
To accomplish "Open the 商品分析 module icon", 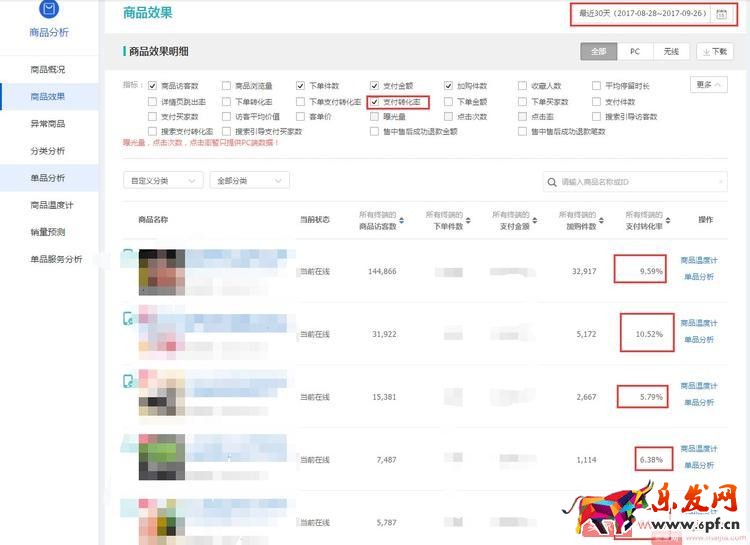I will click(x=49, y=8).
